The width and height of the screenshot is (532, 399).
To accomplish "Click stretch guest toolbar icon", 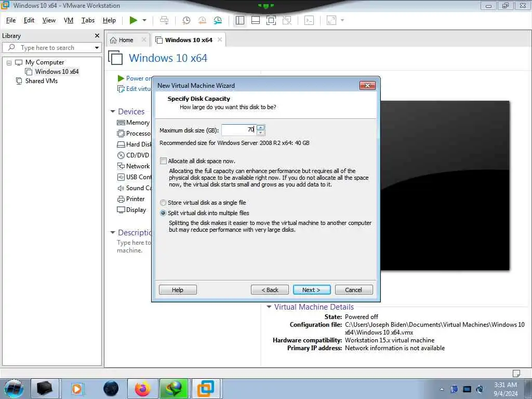I will (331, 20).
